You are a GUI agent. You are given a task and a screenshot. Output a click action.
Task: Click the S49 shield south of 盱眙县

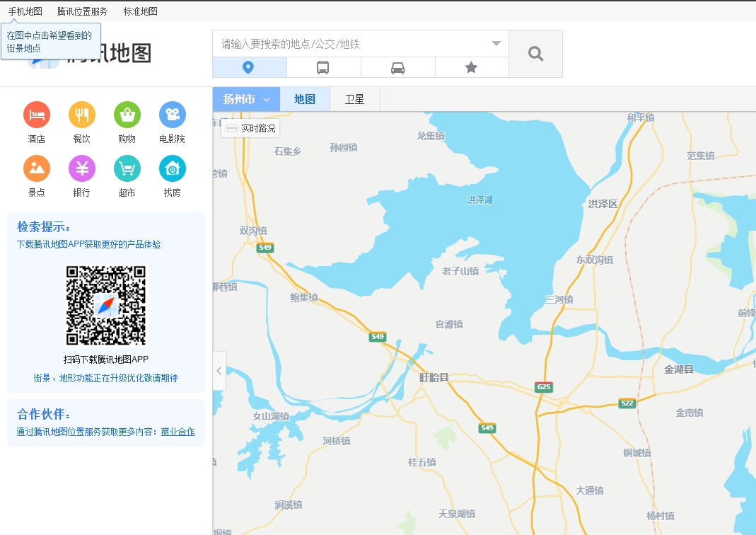point(487,428)
